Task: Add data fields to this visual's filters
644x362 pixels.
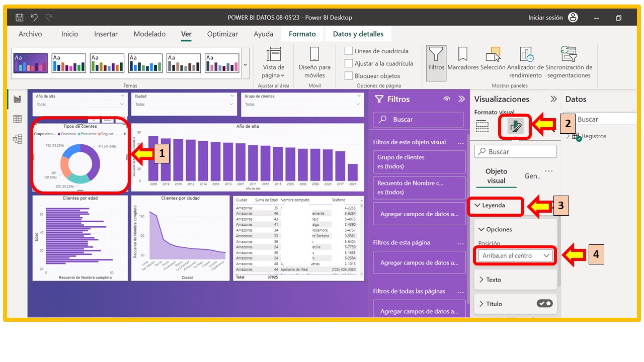Action: point(419,214)
